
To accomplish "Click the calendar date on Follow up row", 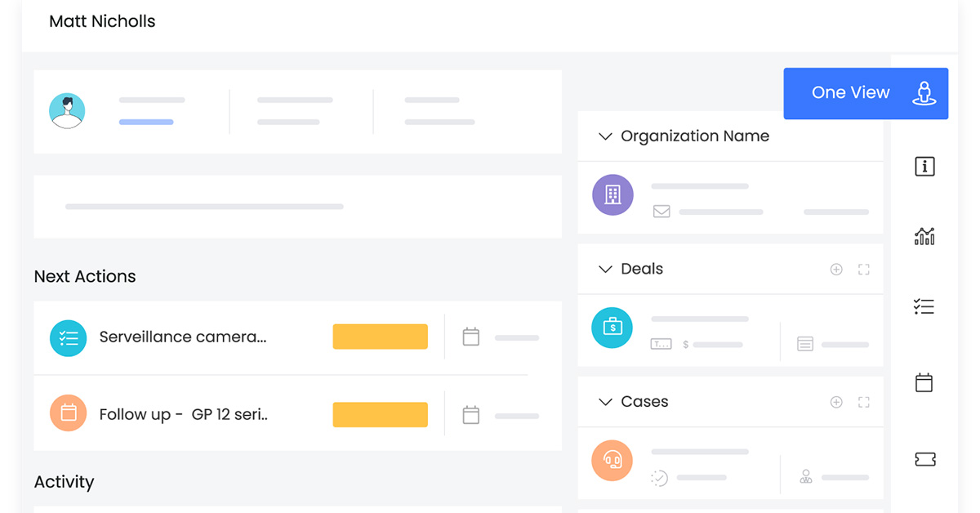I will tap(471, 415).
